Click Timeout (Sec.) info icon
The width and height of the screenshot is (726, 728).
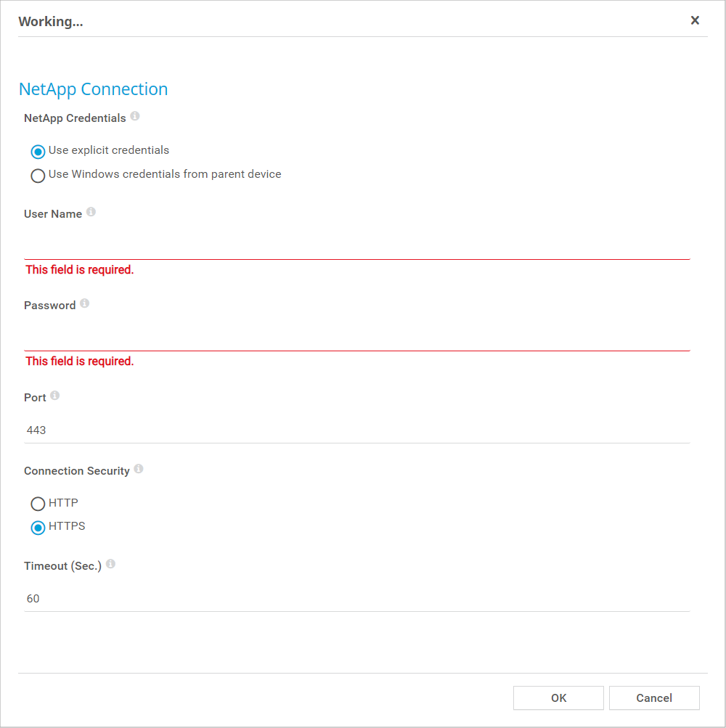(111, 564)
